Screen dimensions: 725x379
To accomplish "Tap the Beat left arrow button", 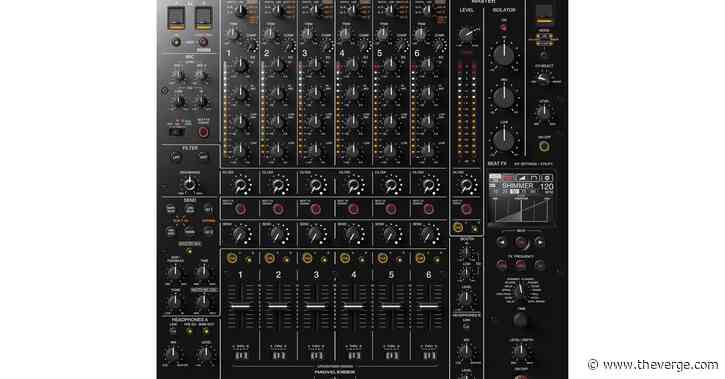I will pyautogui.click(x=502, y=242).
